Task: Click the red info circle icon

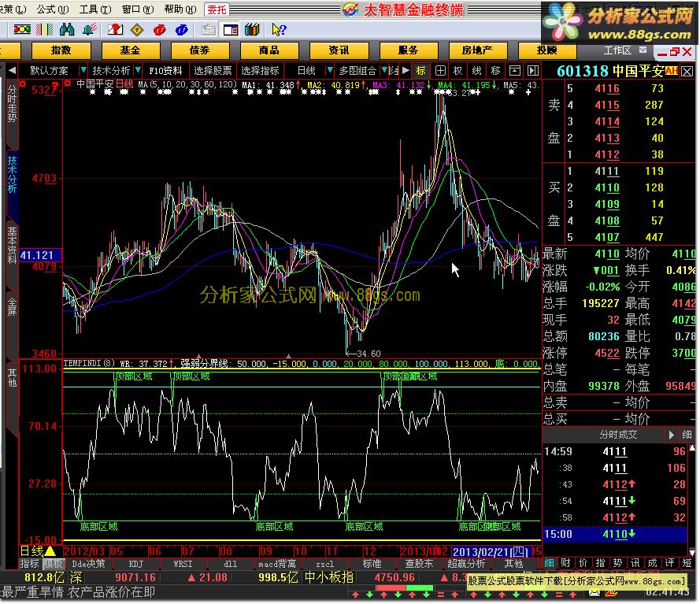Action: pos(159,29)
